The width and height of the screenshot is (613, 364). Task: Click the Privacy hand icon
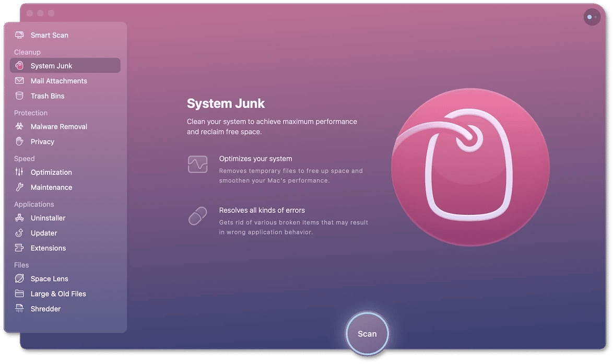tap(19, 141)
